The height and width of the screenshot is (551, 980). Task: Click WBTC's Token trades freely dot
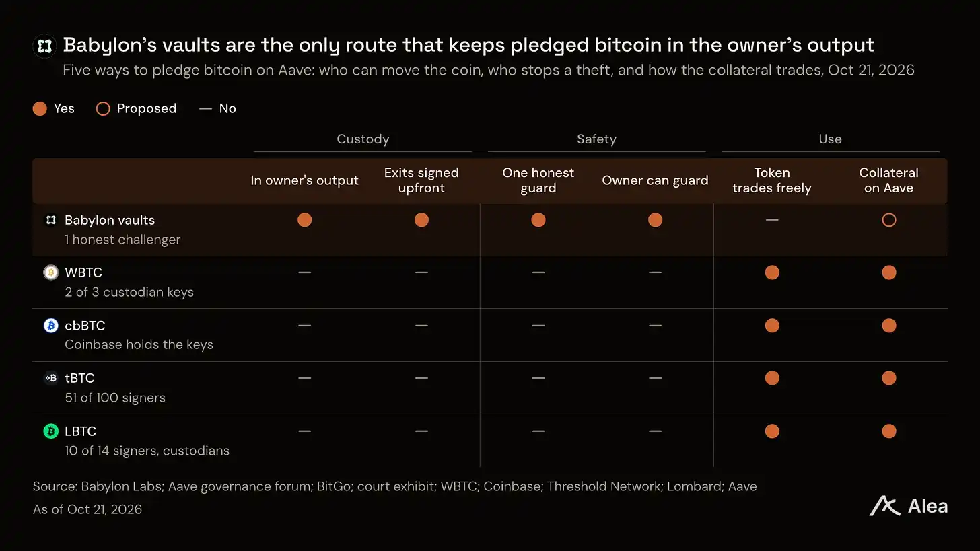coord(772,272)
